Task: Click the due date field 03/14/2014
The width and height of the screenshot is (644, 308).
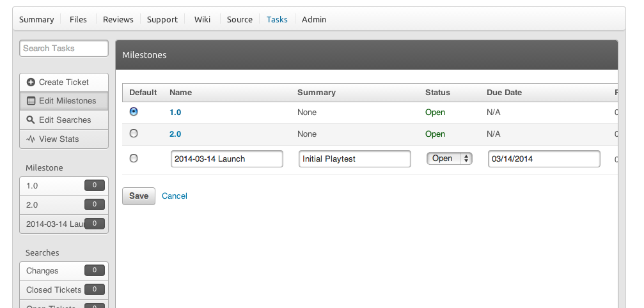Action: click(544, 159)
